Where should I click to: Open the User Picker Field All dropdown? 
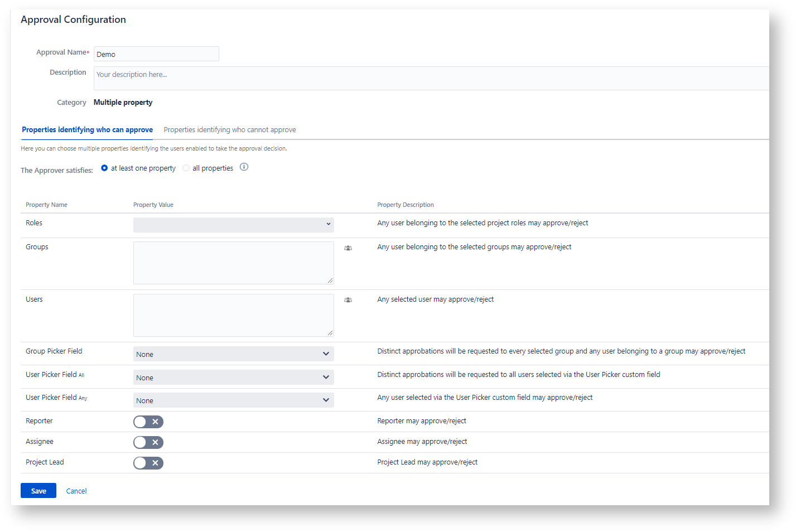pos(233,378)
